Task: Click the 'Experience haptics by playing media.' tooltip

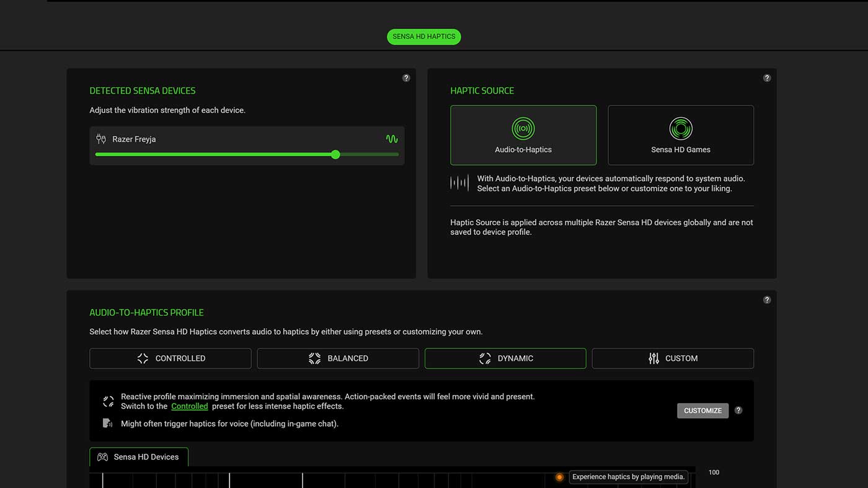Action: point(628,477)
